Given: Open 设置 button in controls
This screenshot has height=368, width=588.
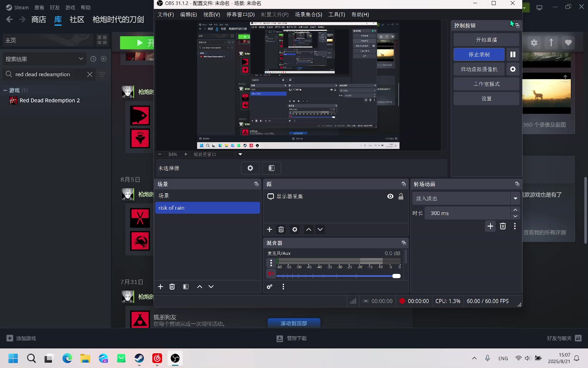Looking at the screenshot, I should point(486,98).
